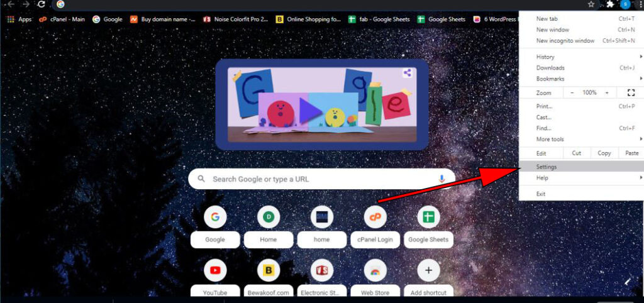The height and width of the screenshot is (303, 644).
Task: Share the Google Doodle via share icon
Action: (407, 73)
